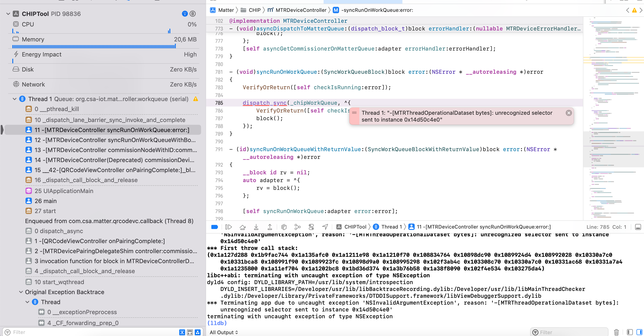Click Simulate Location arrow icon
The height and width of the screenshot is (336, 644).
pos(325,227)
